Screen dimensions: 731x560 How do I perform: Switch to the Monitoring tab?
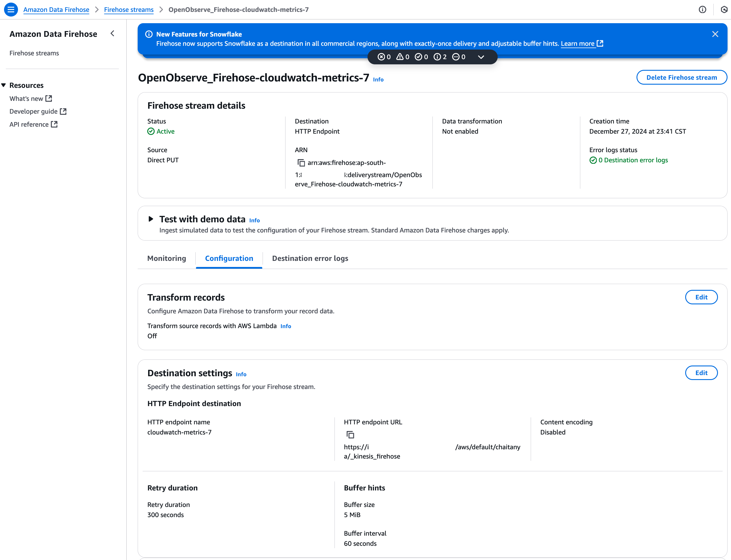coord(166,258)
